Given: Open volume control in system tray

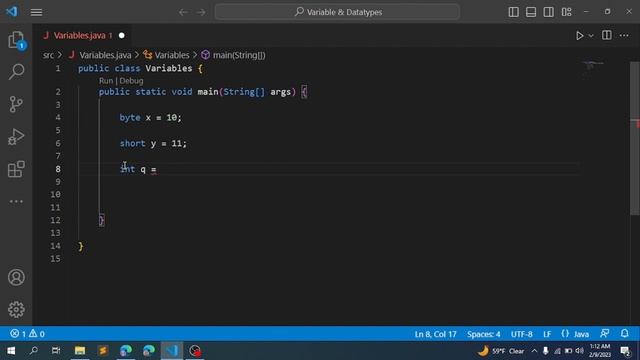Looking at the screenshot, I should 579,351.
